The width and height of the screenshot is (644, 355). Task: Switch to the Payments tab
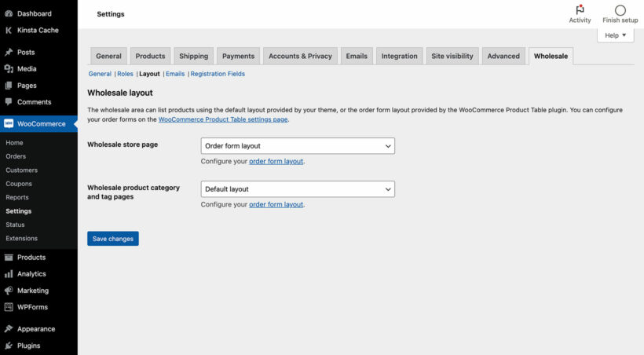point(238,56)
